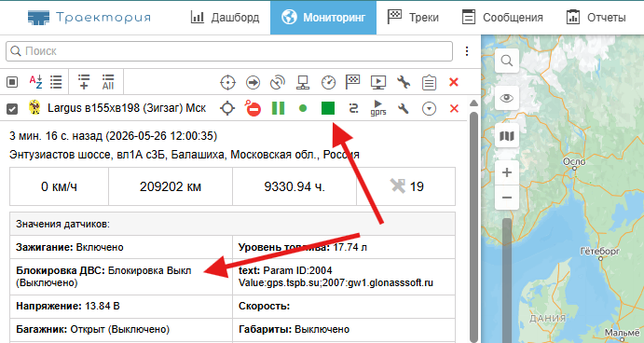The height and width of the screenshot is (343, 644).
Task: Zoom in the map with plus button
Action: pyautogui.click(x=507, y=172)
